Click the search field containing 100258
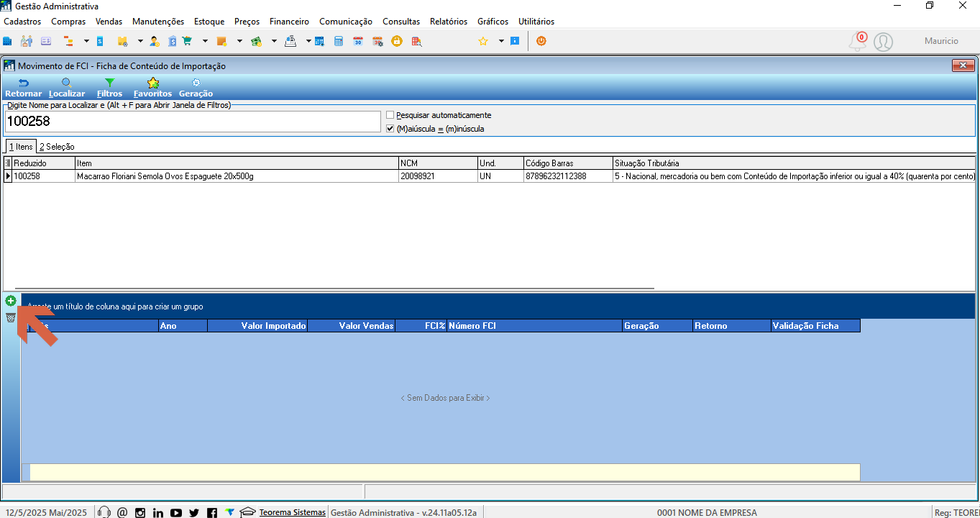The width and height of the screenshot is (980, 518). click(193, 122)
